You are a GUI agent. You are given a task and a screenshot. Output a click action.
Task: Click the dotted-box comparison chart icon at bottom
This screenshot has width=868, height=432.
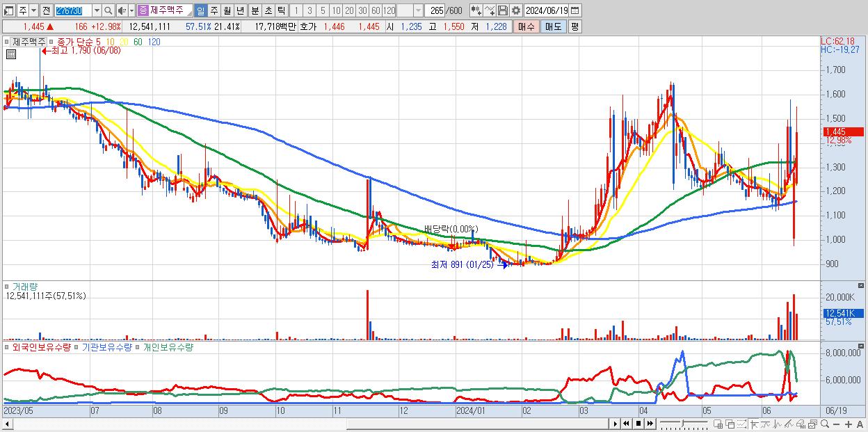pyautogui.click(x=741, y=424)
